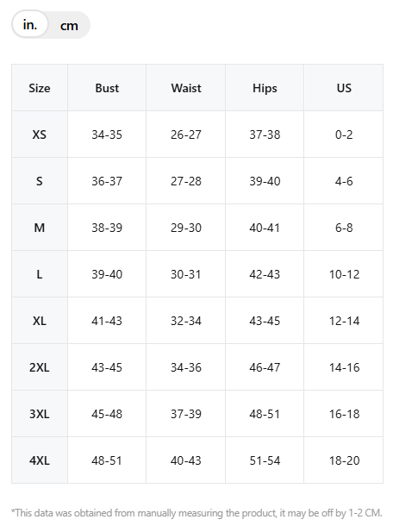Click the Size column header
The width and height of the screenshot is (393, 532).
[40, 88]
